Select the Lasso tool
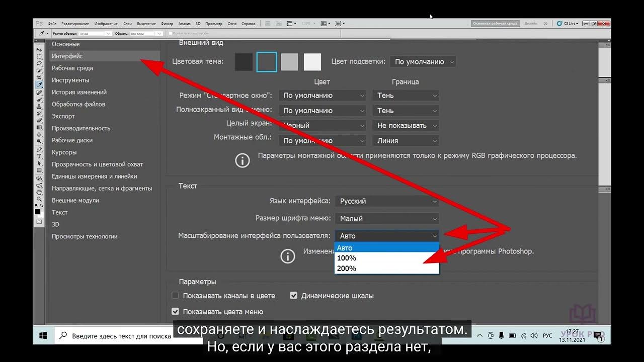Image resolution: width=644 pixels, height=362 pixels. tap(39, 64)
